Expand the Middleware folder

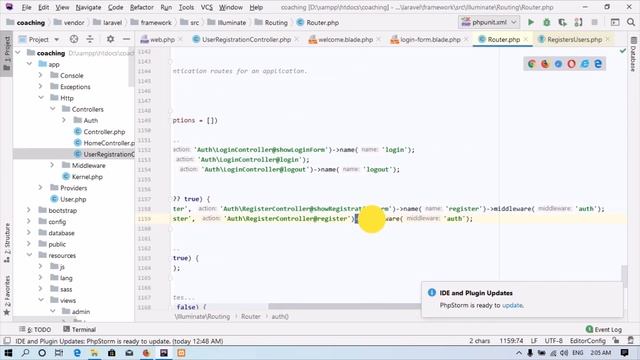[x=52, y=165]
